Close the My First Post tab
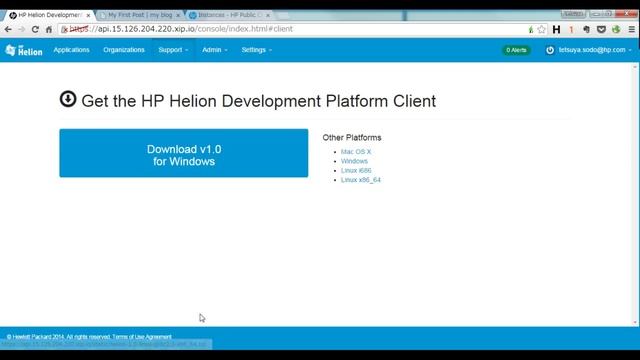Image resolution: width=640 pixels, height=360 pixels. pyautogui.click(x=178, y=15)
